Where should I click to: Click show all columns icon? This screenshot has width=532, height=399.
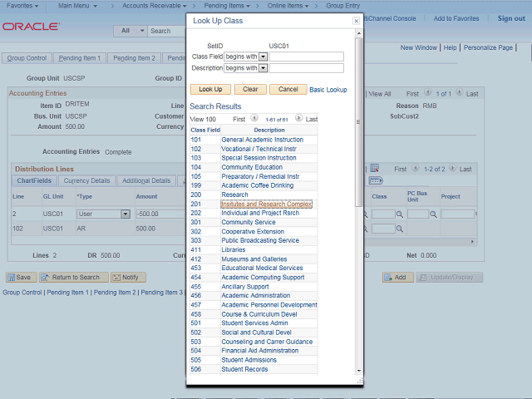click(376, 180)
